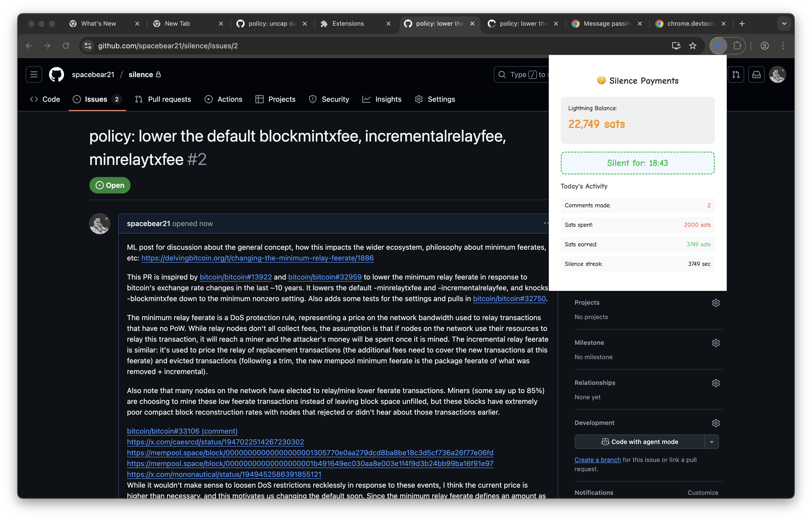The height and width of the screenshot is (520, 812).
Task: Open Chrome three-dot menu
Action: 783,45
